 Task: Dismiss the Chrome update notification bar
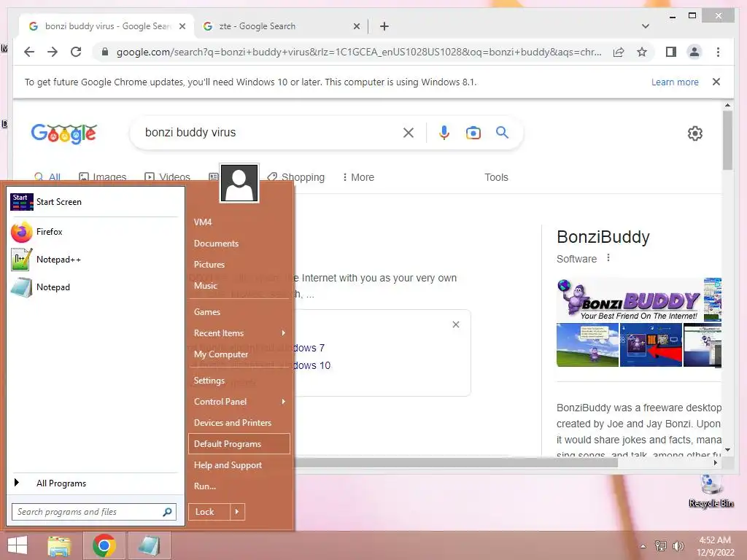716,82
